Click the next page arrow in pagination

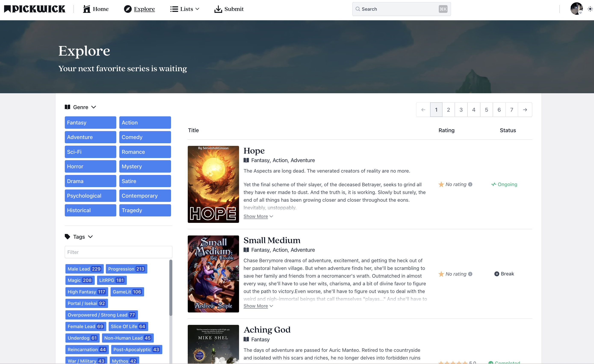(525, 110)
